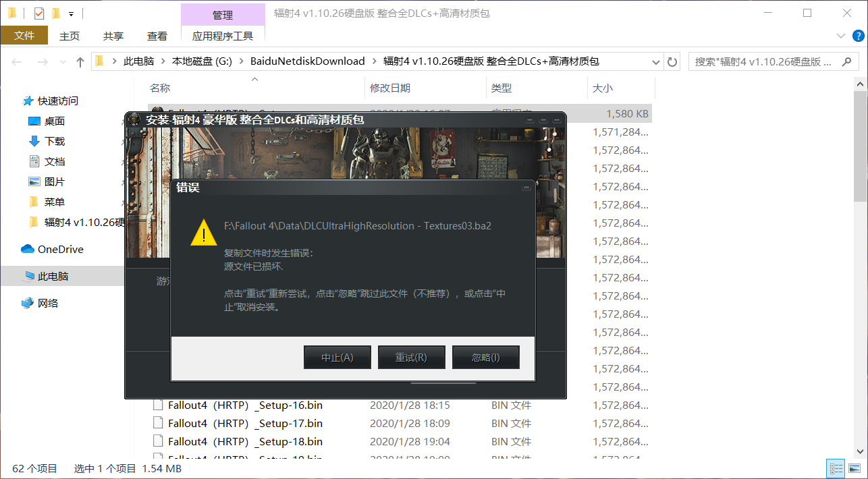Click date 2020/1/28 19:04 cell

410,442
